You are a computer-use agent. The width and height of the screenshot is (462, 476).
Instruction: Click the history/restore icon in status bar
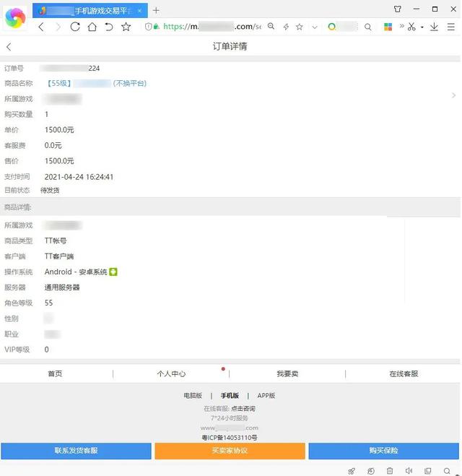(x=371, y=471)
